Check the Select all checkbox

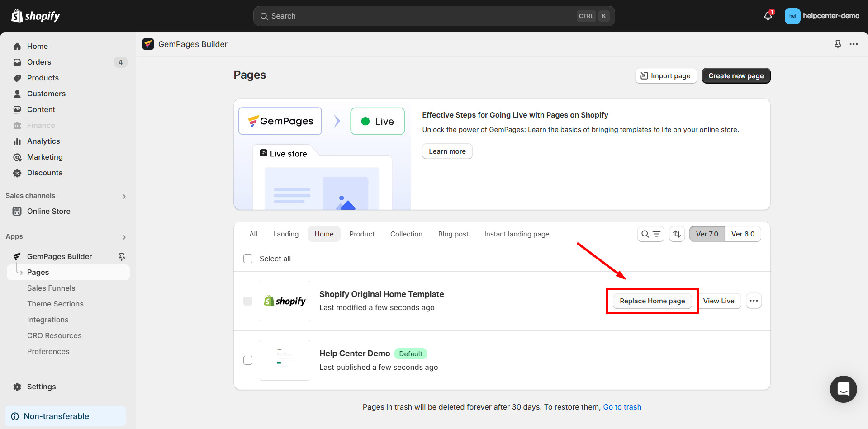248,259
